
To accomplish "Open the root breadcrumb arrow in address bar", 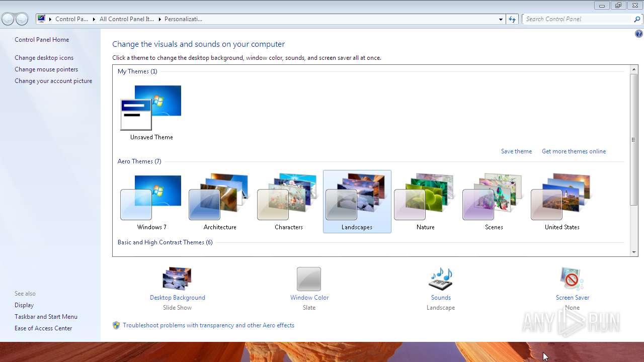I will coord(50,19).
